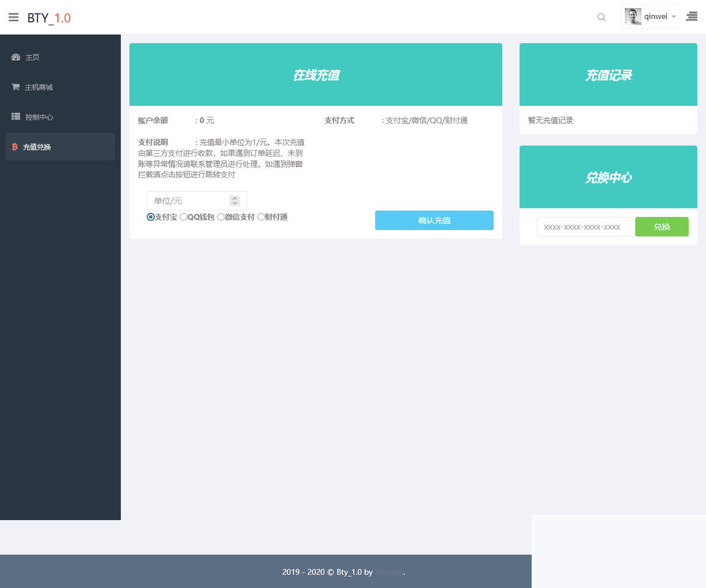The width and height of the screenshot is (706, 588).
Task: Click the 确认充值 recharge button
Action: pos(434,220)
